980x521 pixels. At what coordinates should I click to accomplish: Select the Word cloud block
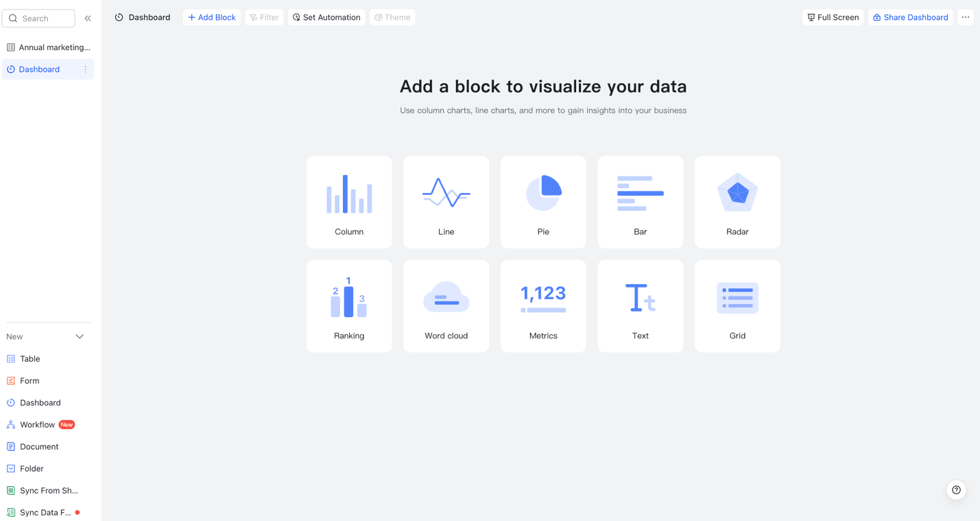[x=446, y=305]
